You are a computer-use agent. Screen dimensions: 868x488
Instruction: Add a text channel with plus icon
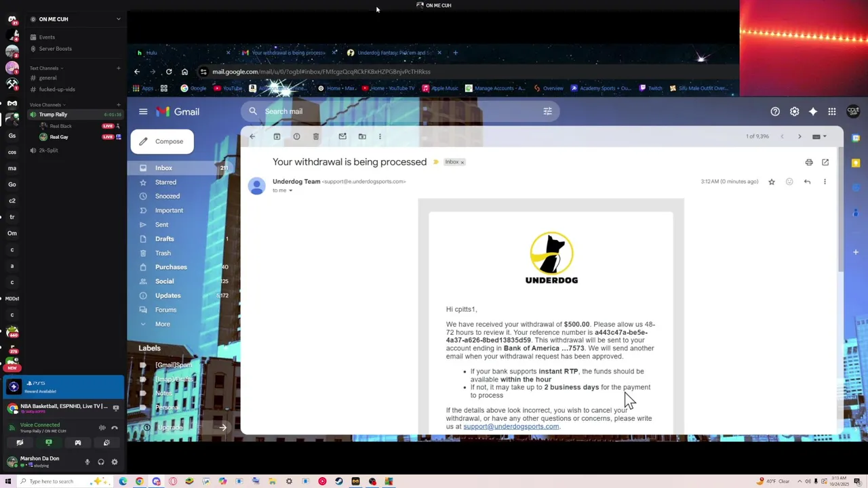click(118, 68)
